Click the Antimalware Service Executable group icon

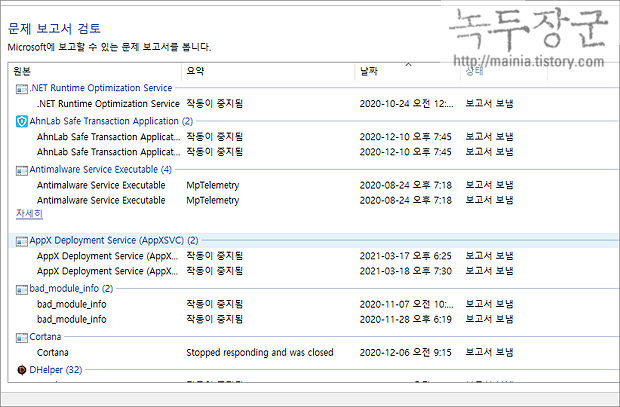(x=21, y=170)
